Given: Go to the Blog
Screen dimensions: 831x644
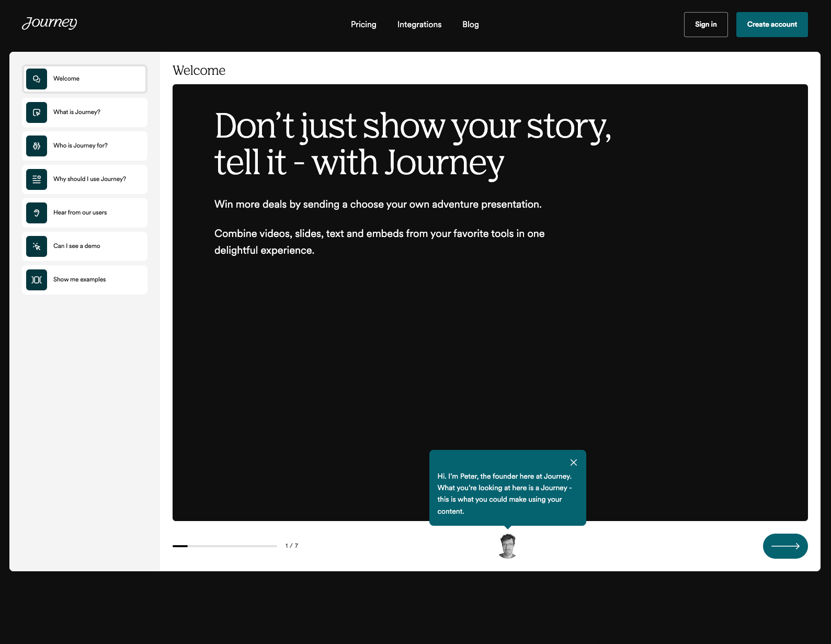Looking at the screenshot, I should (x=471, y=25).
